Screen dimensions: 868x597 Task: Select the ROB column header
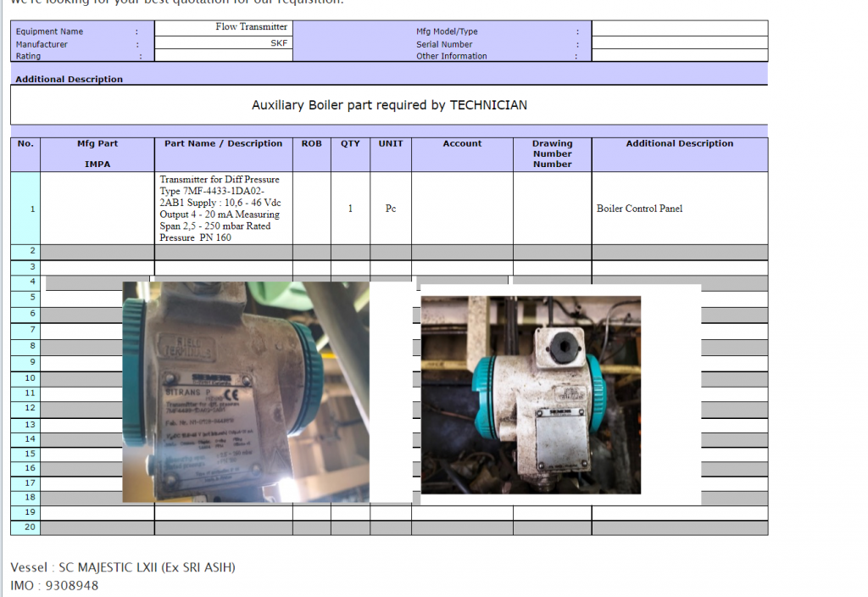point(311,144)
